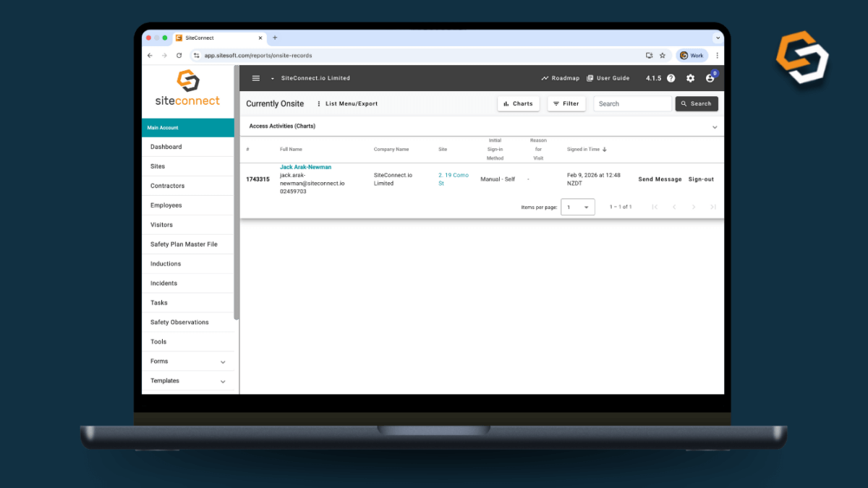868x488 pixels.
Task: Bookmark page with the star icon
Action: pos(662,55)
